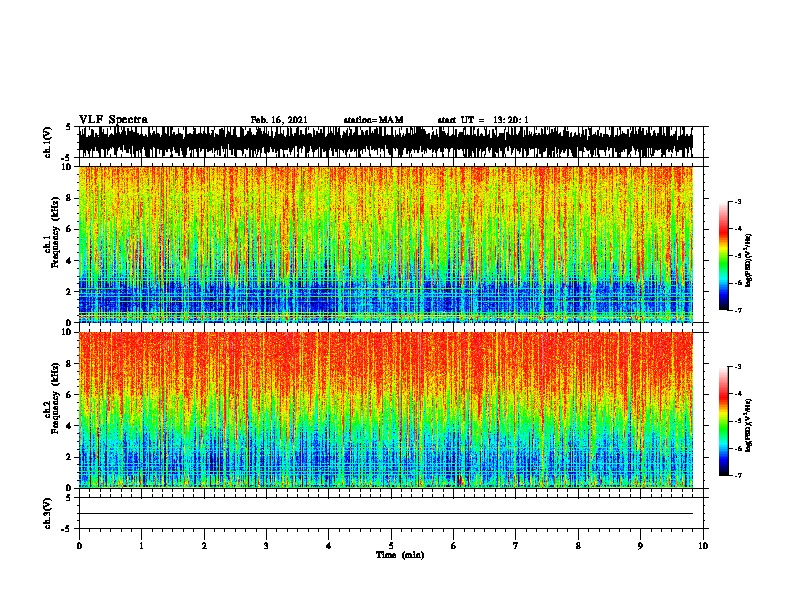This screenshot has height=612, width=792.
Task: Click the '-5' tick on ch.1 colorbar
Action: (738, 256)
